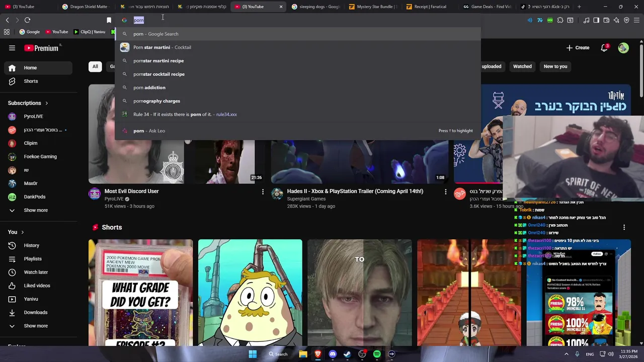The image size is (644, 362).
Task: Open Shorts in the YouTube sidebar
Action: tap(39, 81)
